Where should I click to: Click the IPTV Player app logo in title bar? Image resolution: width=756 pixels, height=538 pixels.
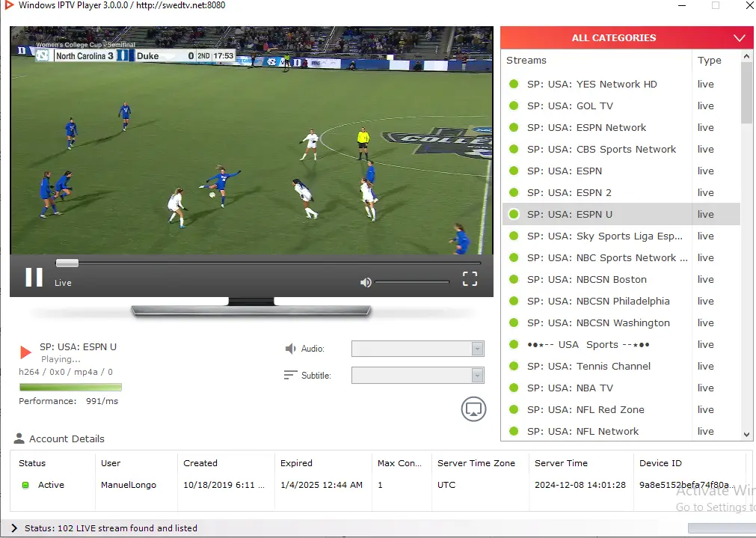click(9, 5)
